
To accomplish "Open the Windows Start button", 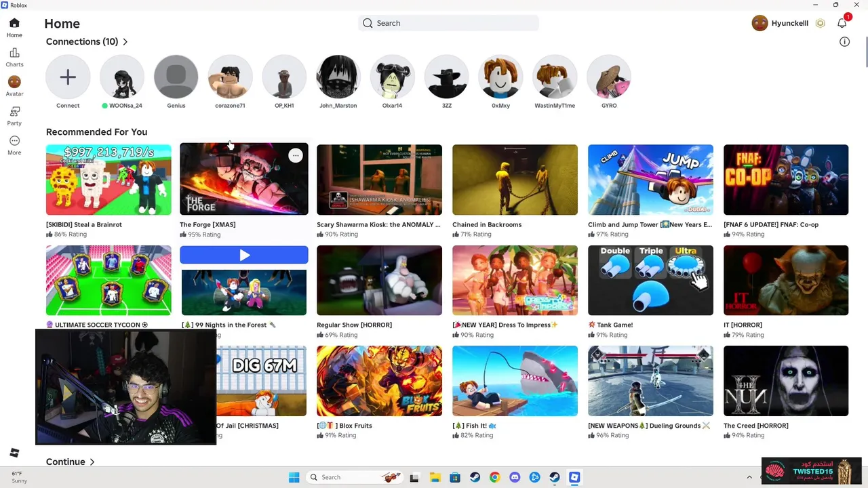I will (x=294, y=477).
